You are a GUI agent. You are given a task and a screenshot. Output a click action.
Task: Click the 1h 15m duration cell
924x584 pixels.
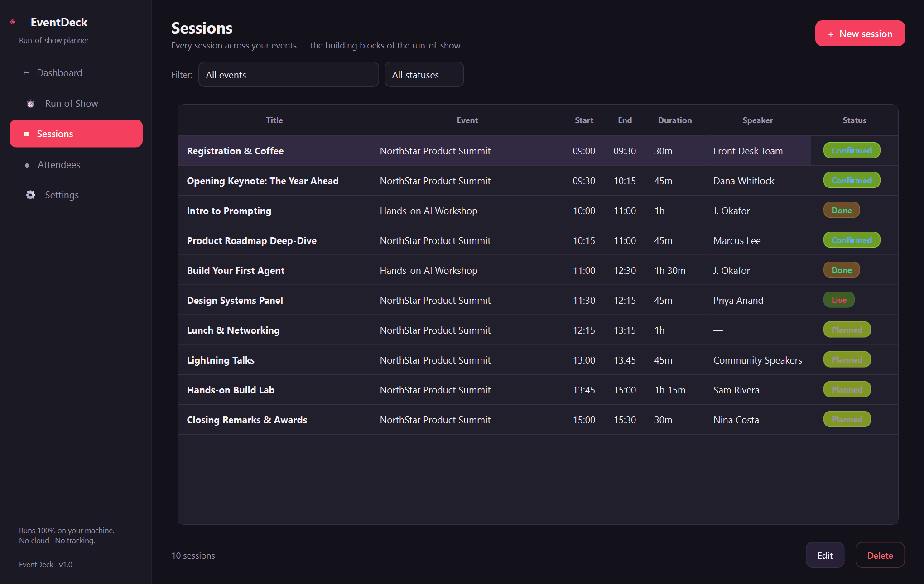pyautogui.click(x=669, y=390)
